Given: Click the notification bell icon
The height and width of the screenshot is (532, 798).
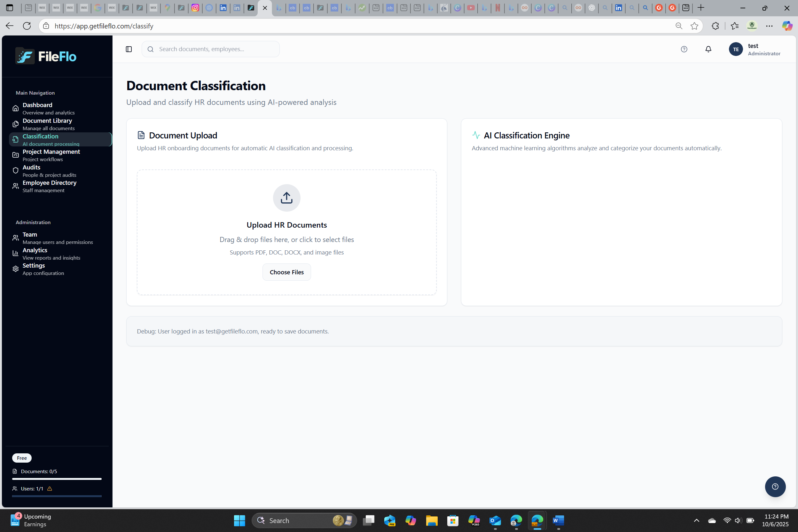Looking at the screenshot, I should [708, 49].
